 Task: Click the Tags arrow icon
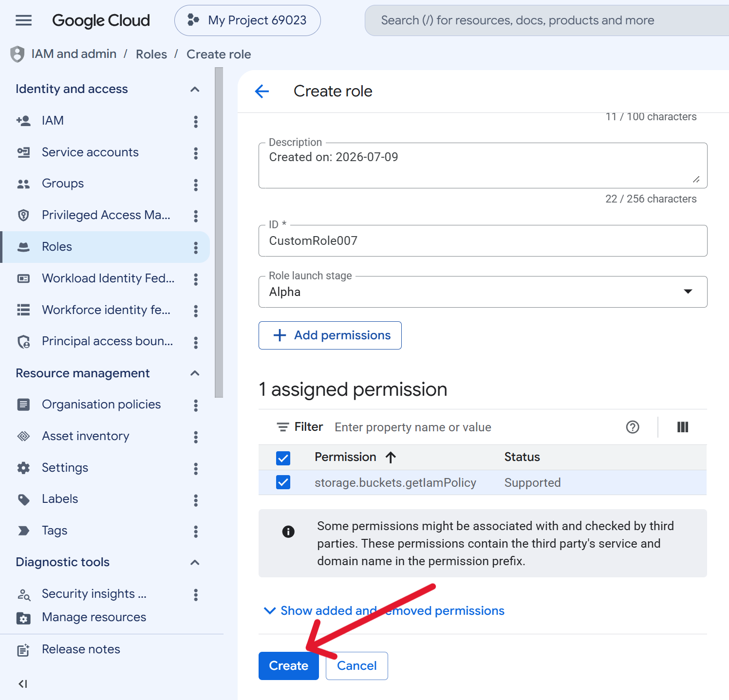point(23,531)
